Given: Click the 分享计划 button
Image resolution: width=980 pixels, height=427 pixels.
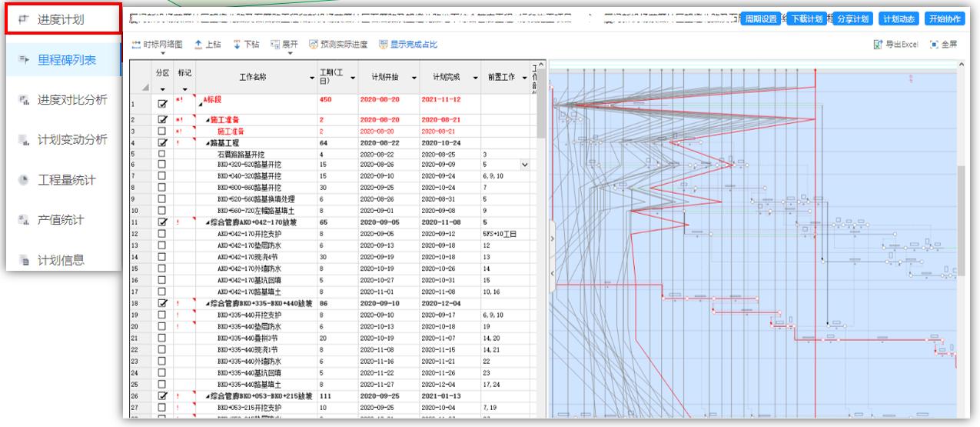Looking at the screenshot, I should pos(852,18).
